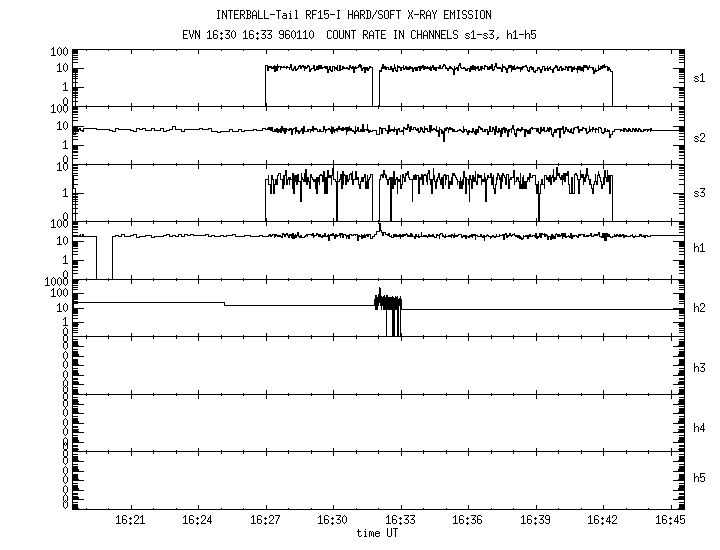Select the 16:36 time tick label

pos(468,520)
